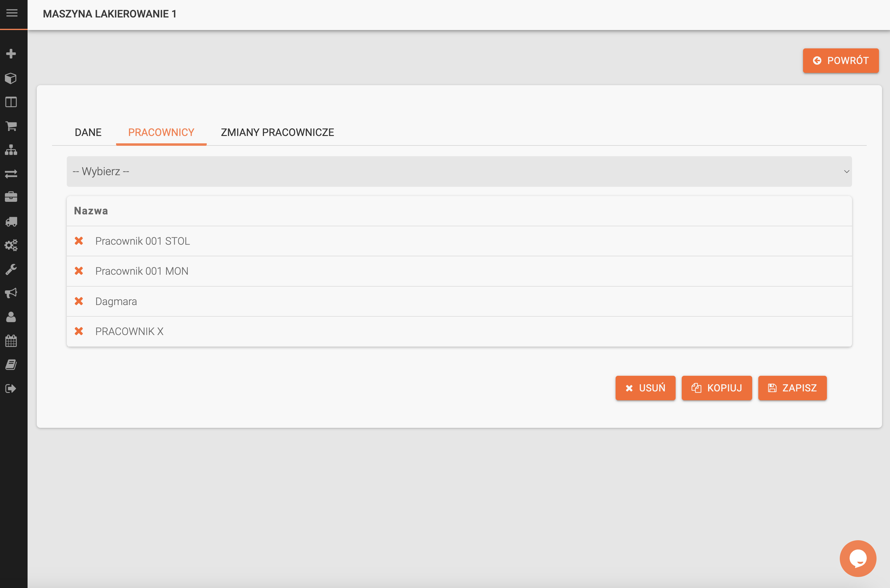Open the calendar sidebar icon
Screen dimensions: 890x588
click(11, 341)
